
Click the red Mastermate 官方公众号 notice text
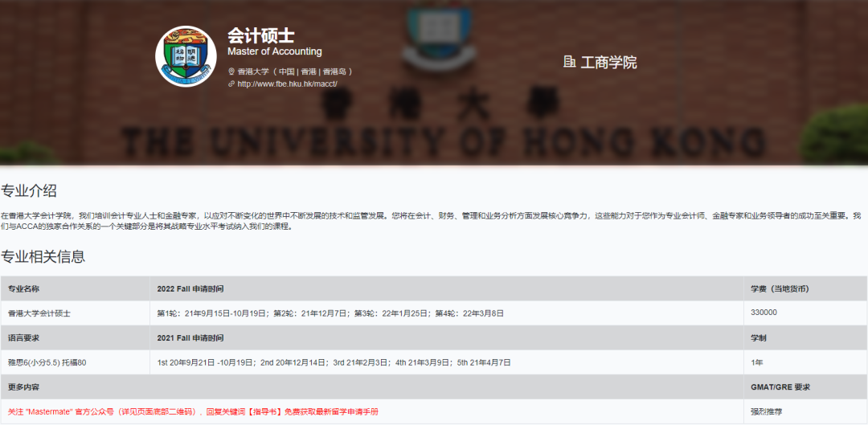click(193, 411)
